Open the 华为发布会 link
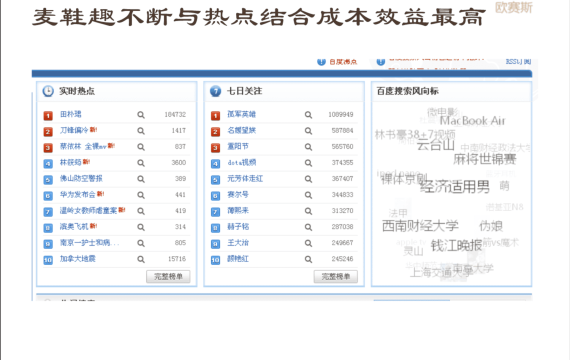The height and width of the screenshot is (360, 570). click(78, 195)
